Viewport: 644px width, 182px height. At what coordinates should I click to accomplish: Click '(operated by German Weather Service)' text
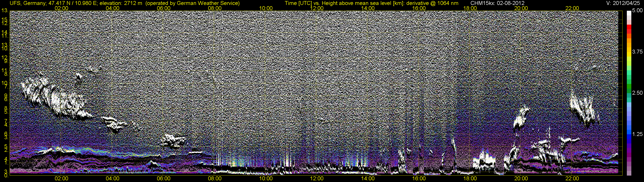tap(193, 3)
